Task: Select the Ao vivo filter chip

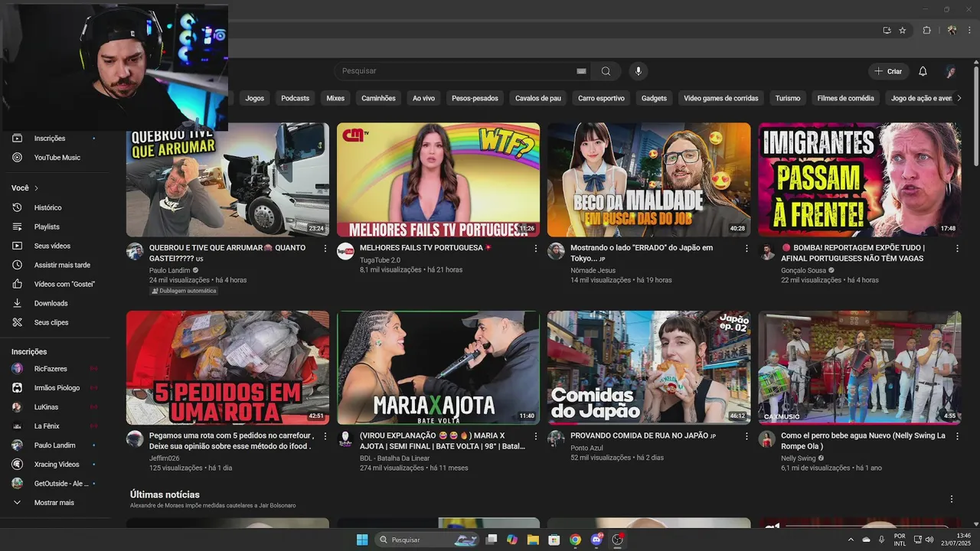Action: click(423, 98)
